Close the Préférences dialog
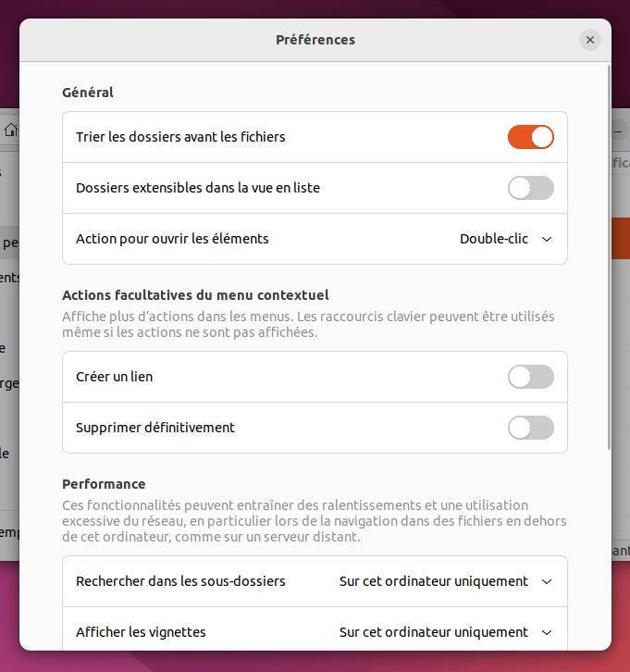Image resolution: width=630 pixels, height=672 pixels. coord(589,40)
